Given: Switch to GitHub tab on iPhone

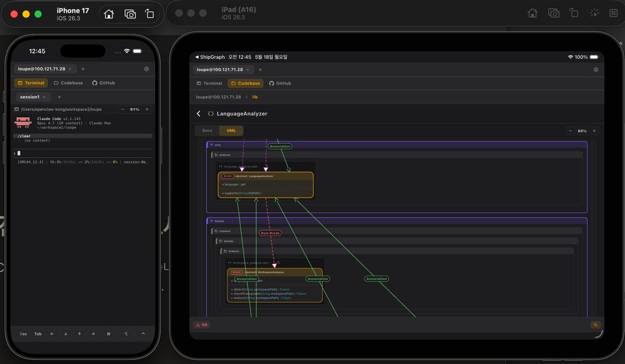Looking at the screenshot, I should click(104, 83).
